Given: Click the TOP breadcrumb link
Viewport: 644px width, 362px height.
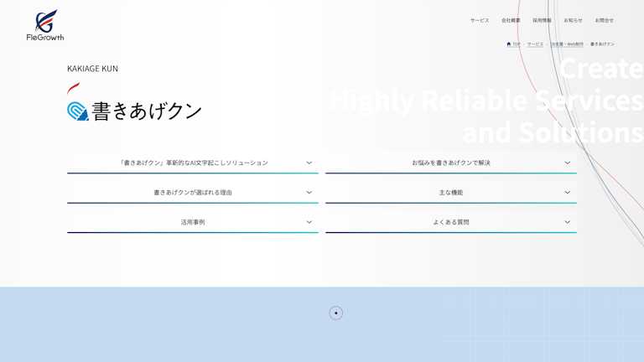Looking at the screenshot, I should click(x=517, y=44).
